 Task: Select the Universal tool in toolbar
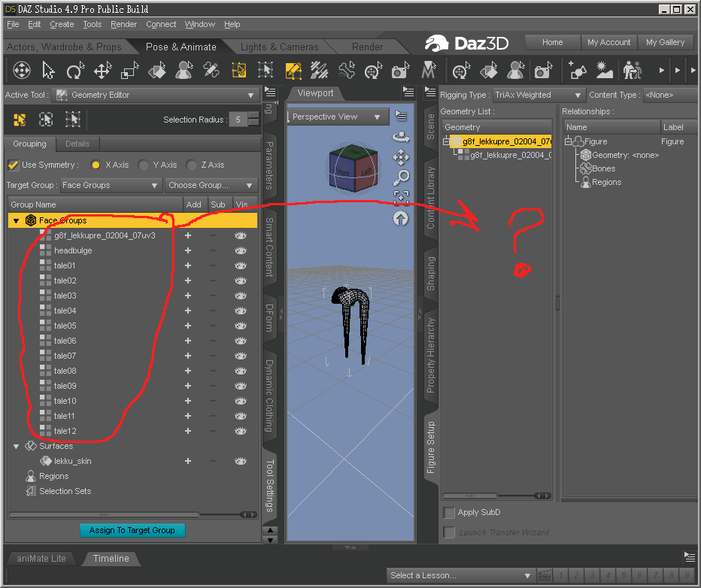pyautogui.click(x=22, y=71)
